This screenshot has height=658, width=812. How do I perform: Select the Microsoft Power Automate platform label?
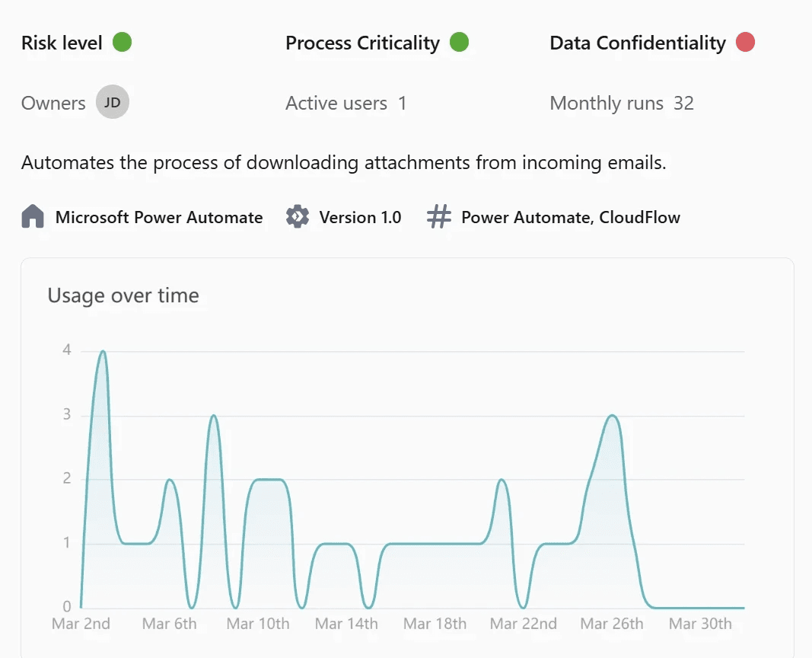point(159,217)
